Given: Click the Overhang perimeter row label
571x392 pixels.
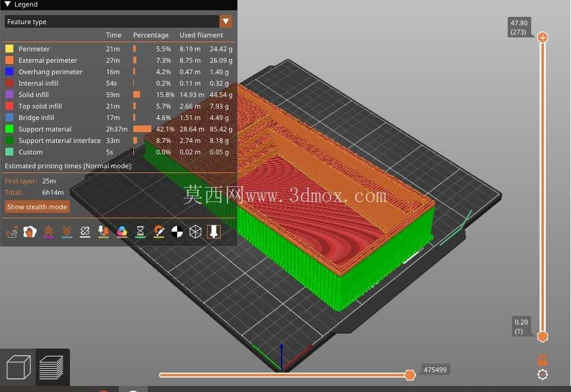Looking at the screenshot, I should 50,72.
